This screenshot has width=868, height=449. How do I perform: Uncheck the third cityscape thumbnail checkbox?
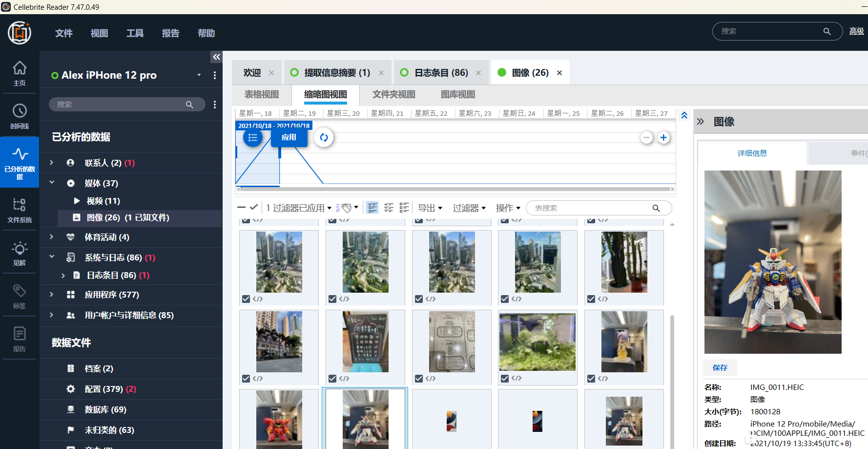point(419,299)
